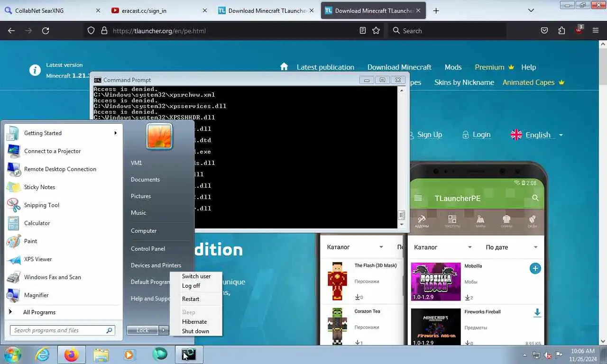
Task: Open Devices and Printers
Action: [x=156, y=265]
